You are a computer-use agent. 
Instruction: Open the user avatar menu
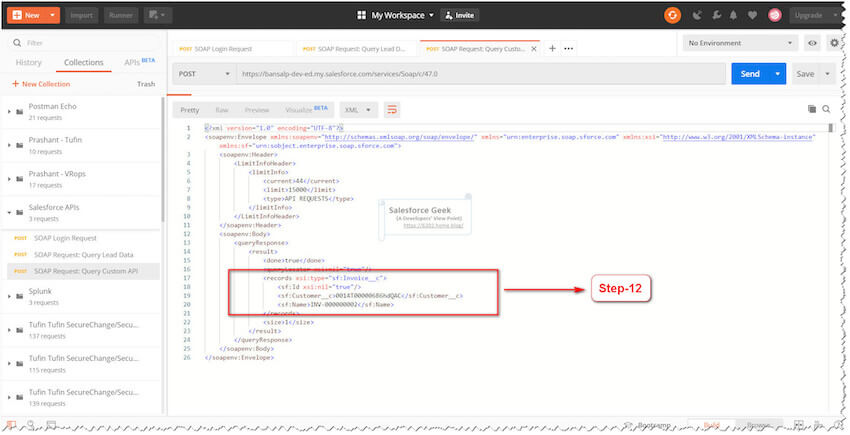[775, 15]
